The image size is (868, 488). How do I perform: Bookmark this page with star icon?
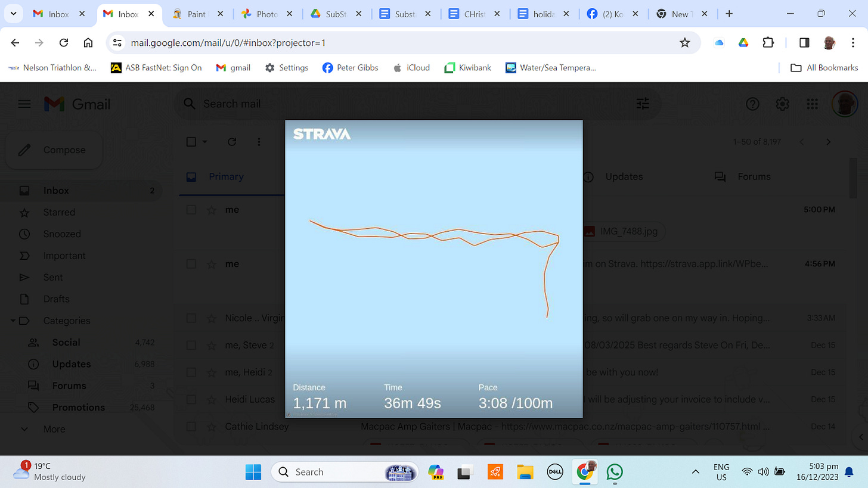[685, 42]
